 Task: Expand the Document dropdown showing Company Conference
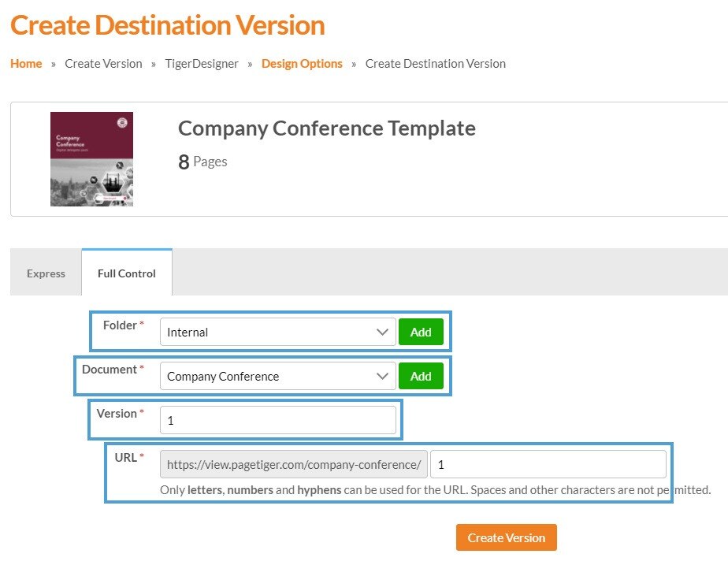point(277,377)
